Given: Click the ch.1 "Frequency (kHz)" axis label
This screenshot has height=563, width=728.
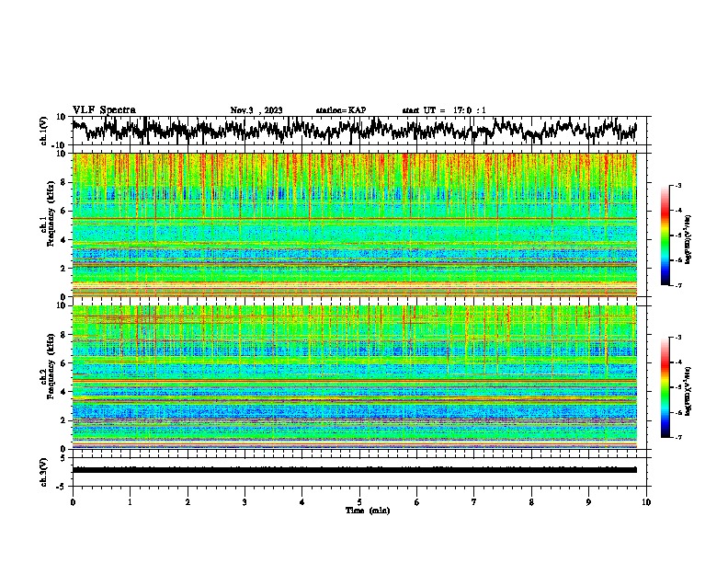Looking at the screenshot, I should [x=51, y=214].
